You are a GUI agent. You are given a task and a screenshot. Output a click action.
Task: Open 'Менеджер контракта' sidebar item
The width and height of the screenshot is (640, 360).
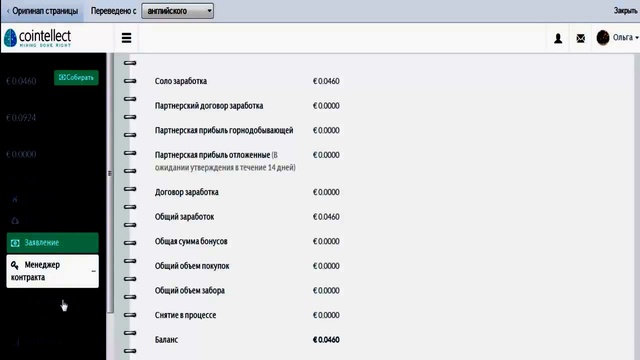[x=53, y=271]
